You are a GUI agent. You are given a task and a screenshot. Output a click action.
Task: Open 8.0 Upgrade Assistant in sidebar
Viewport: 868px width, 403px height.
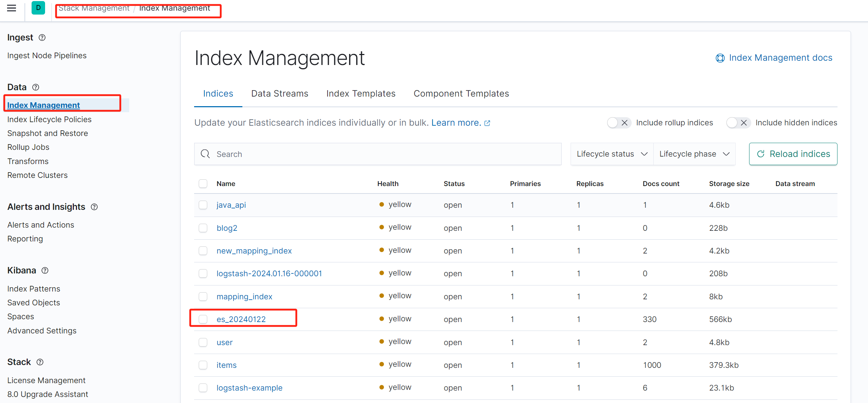(48, 394)
